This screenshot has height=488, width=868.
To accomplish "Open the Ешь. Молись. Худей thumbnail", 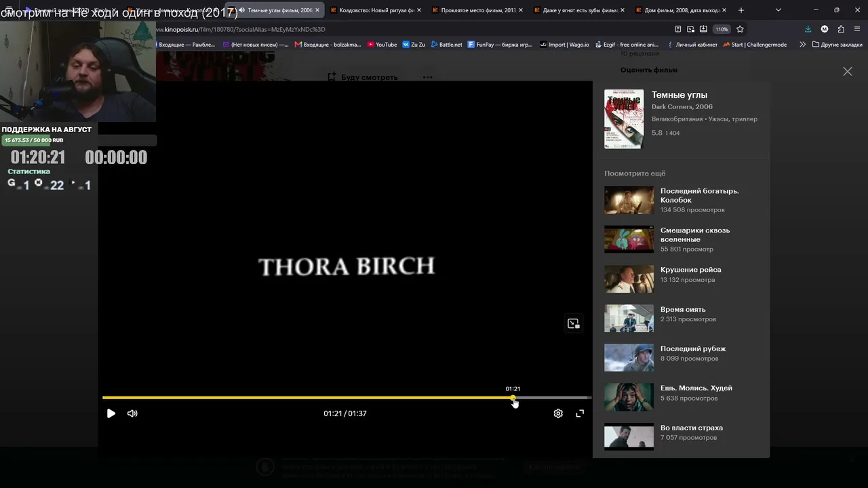I will click(629, 397).
